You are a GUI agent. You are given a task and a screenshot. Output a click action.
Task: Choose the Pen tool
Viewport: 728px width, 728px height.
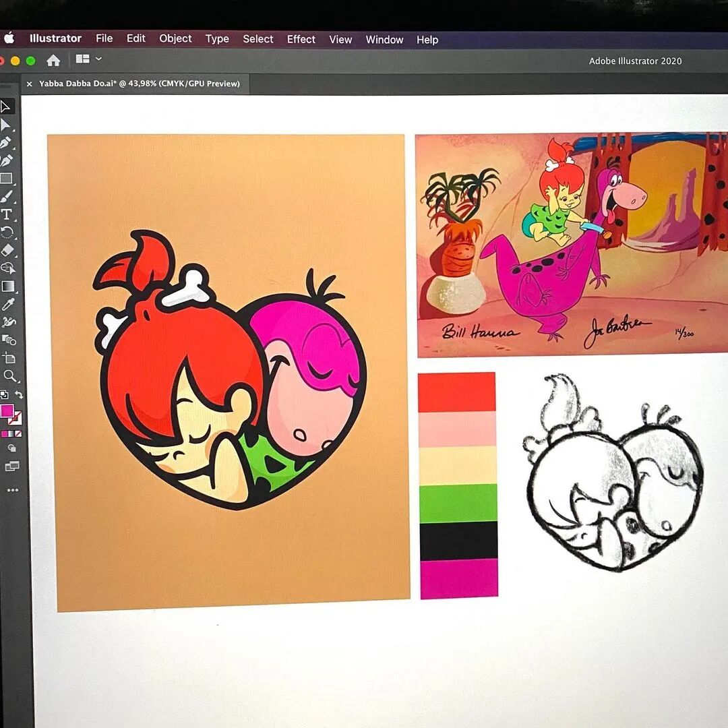click(x=6, y=143)
